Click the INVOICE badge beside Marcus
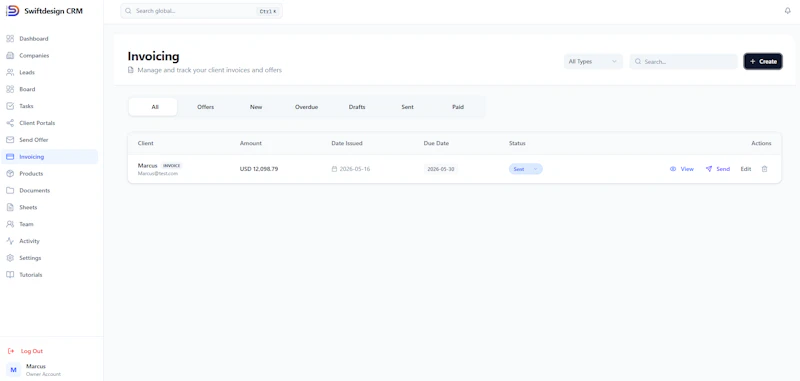The width and height of the screenshot is (800, 381). (x=171, y=166)
